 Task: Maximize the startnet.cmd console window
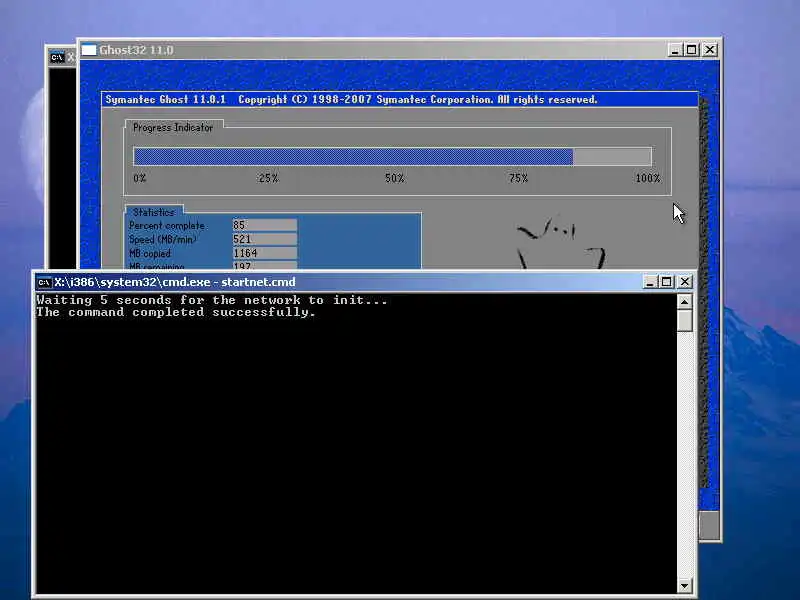[666, 282]
